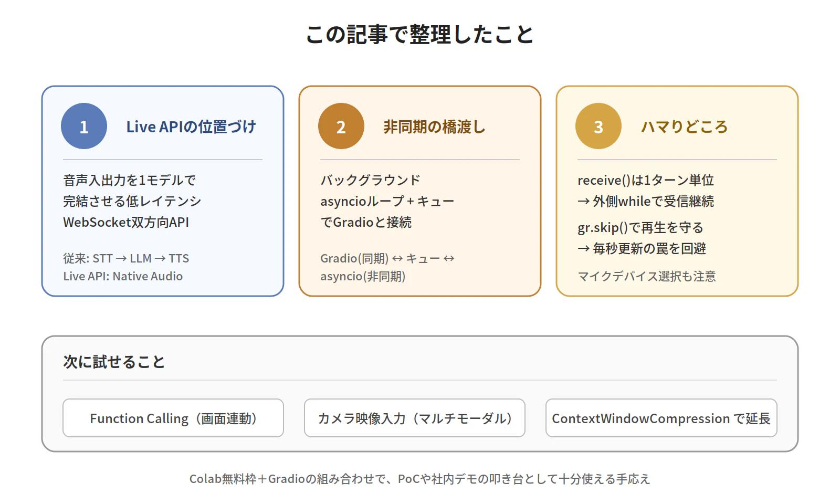
Task: Select the 'Function Calling（画面連動）' box
Action: point(173,418)
